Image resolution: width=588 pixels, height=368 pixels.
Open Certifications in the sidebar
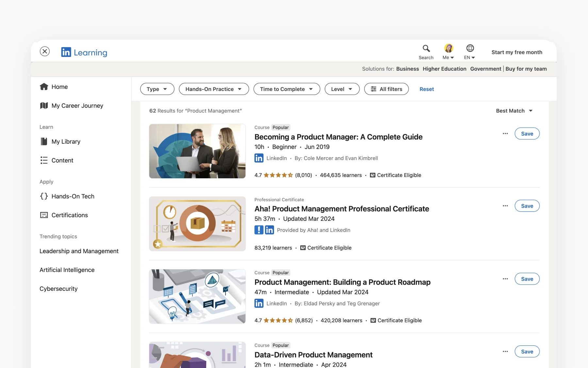click(64, 215)
